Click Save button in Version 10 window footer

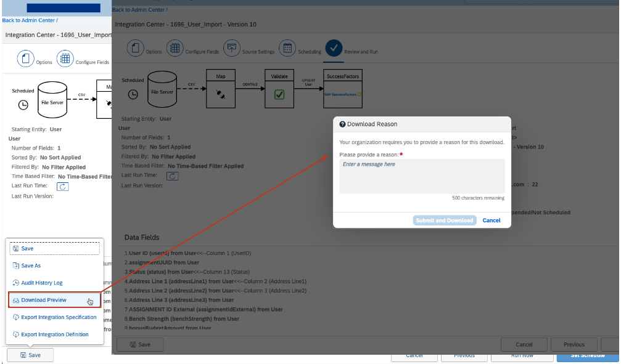point(140,345)
